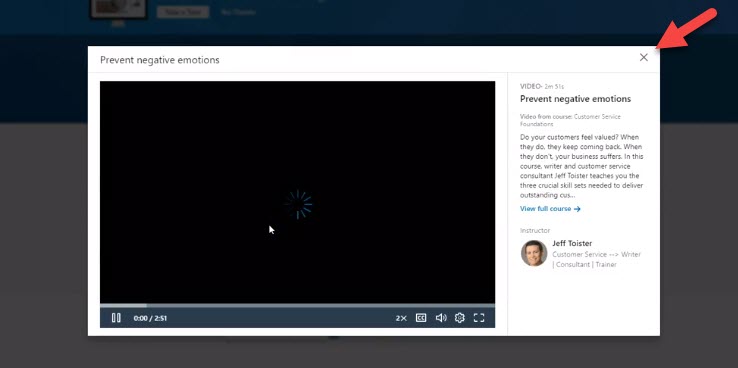The height and width of the screenshot is (368, 738).
Task: Click the Prevent negative emotions sidebar heading
Action: coord(575,99)
